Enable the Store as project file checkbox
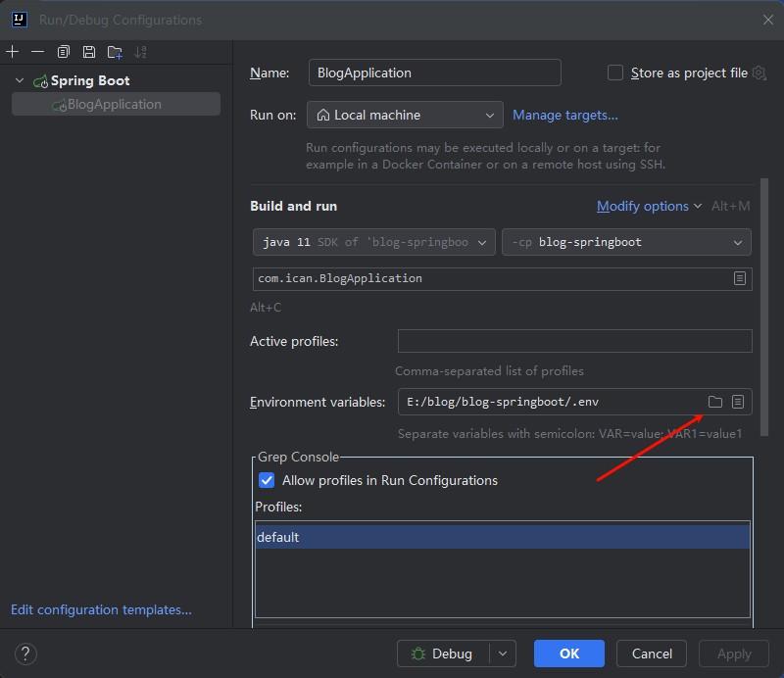 (x=615, y=73)
